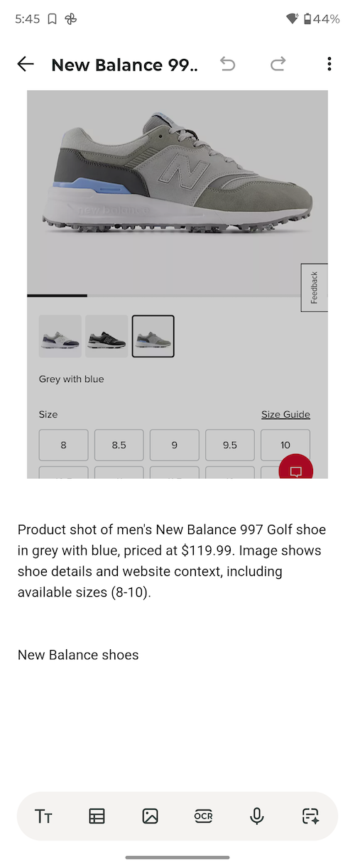Image resolution: width=355 pixels, height=868 pixels.
Task: Open the Size Guide link
Action: (285, 415)
